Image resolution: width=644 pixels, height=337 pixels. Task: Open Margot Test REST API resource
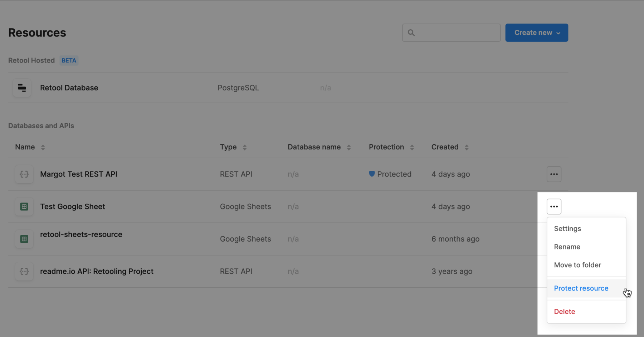click(x=79, y=174)
